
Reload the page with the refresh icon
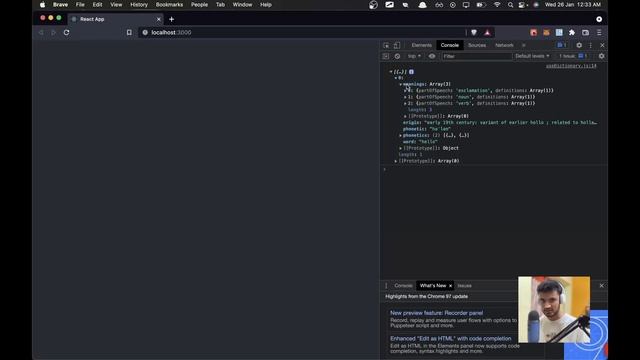(x=67, y=33)
